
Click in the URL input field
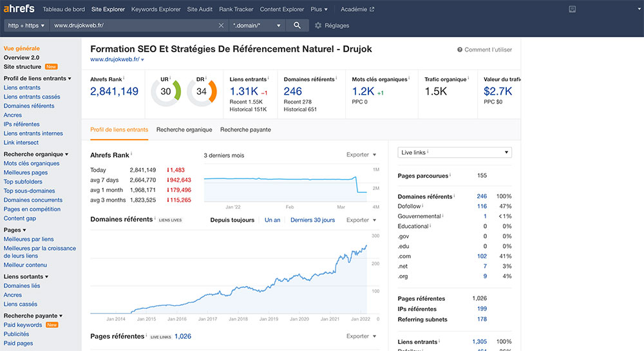pyautogui.click(x=133, y=26)
